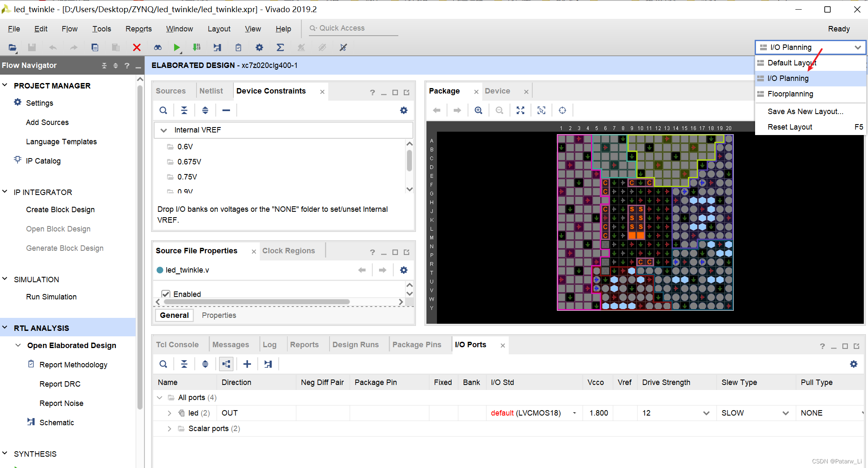The image size is (868, 468).
Task: Open the Reports menu
Action: (139, 29)
